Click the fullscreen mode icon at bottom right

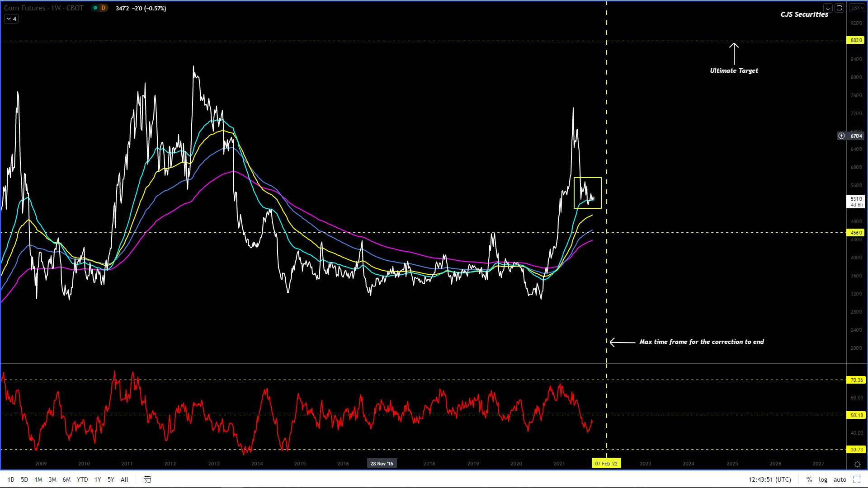coord(857,479)
